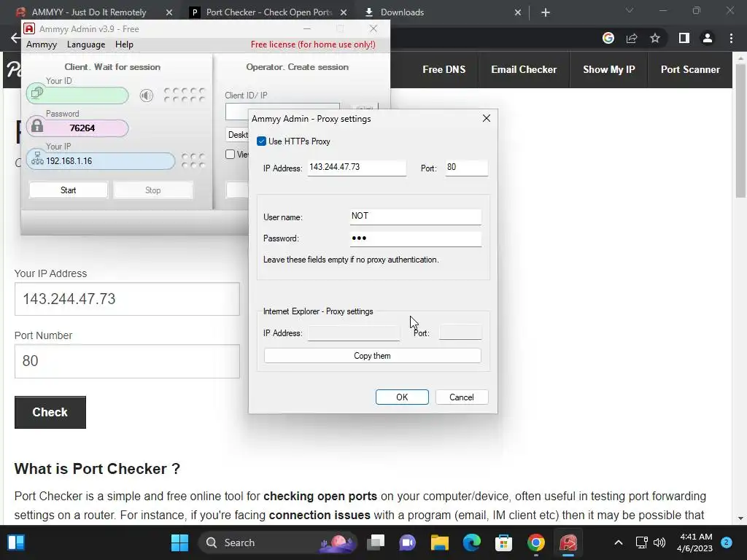The image size is (747, 560).
Task: Open the Chrome three-dot menu
Action: 731,38
